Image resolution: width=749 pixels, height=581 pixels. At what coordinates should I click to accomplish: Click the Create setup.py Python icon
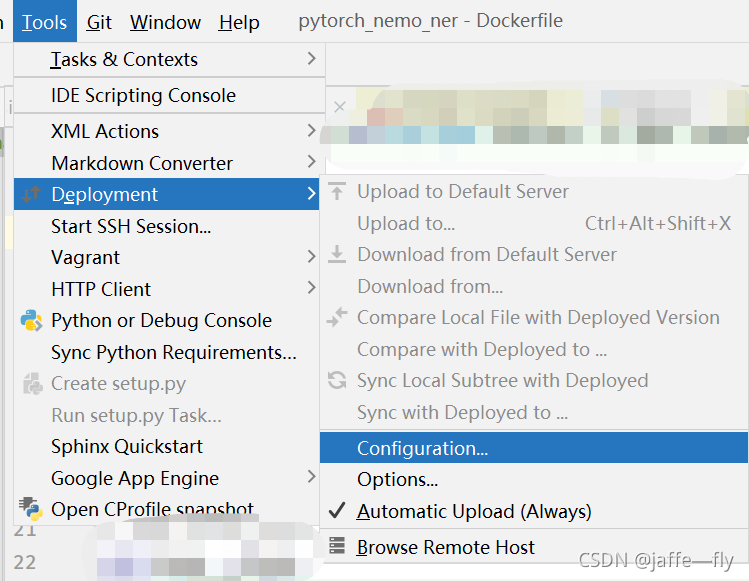tap(31, 384)
